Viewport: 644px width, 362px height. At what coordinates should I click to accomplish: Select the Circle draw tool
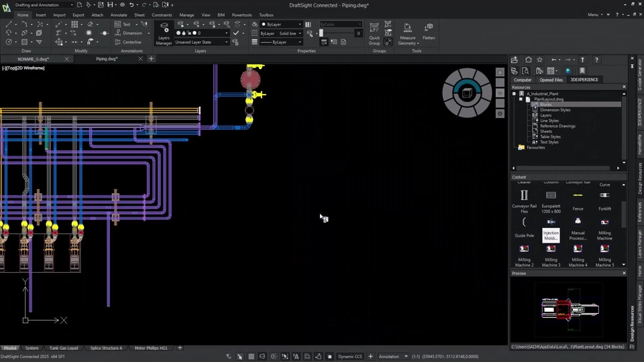[9, 42]
